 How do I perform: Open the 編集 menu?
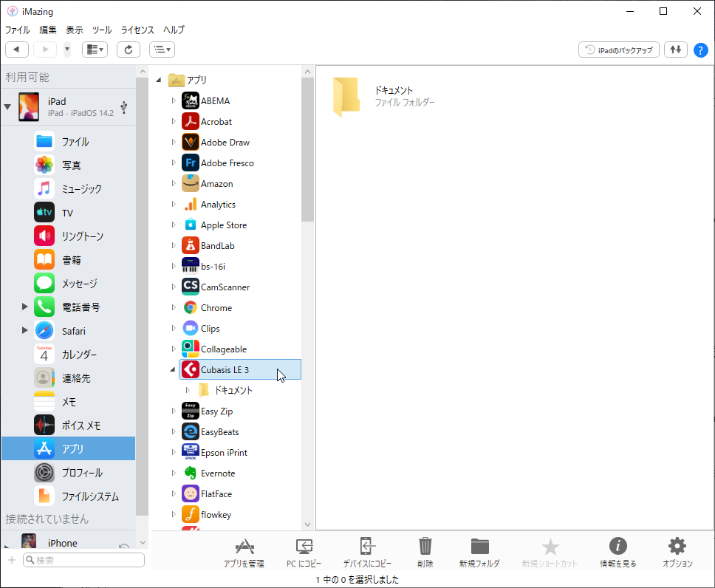click(x=48, y=30)
